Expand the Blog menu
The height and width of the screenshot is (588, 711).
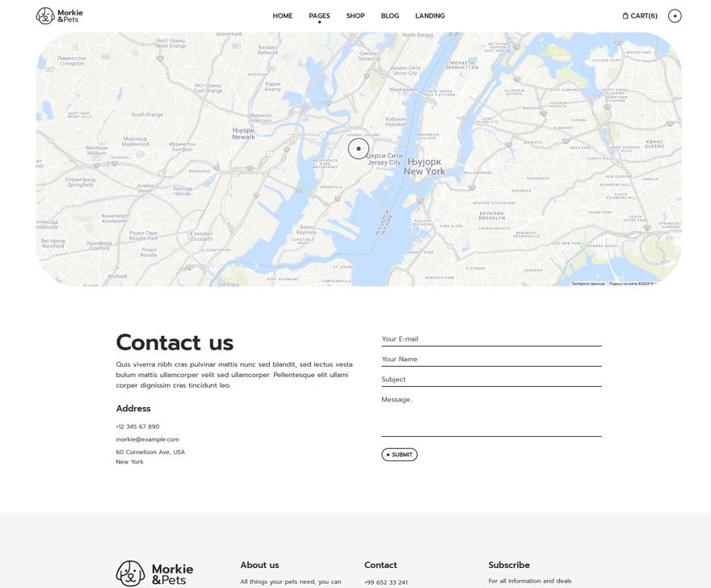[x=390, y=16]
